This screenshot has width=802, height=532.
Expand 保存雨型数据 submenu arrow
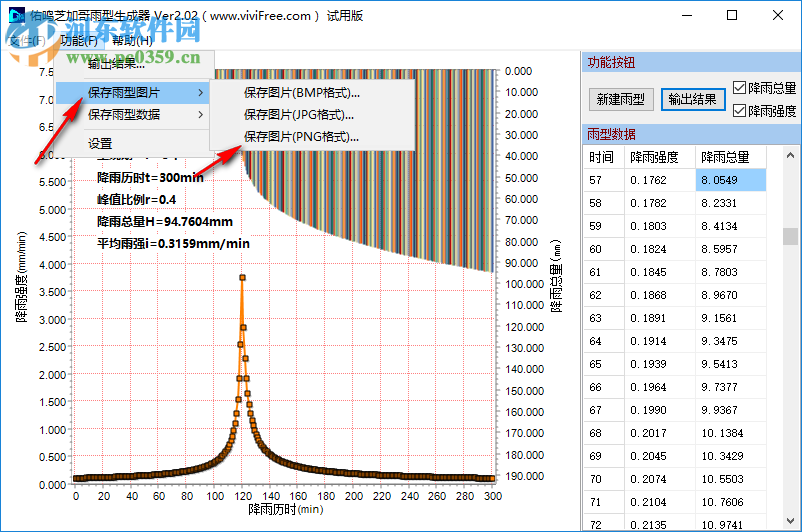click(x=200, y=115)
